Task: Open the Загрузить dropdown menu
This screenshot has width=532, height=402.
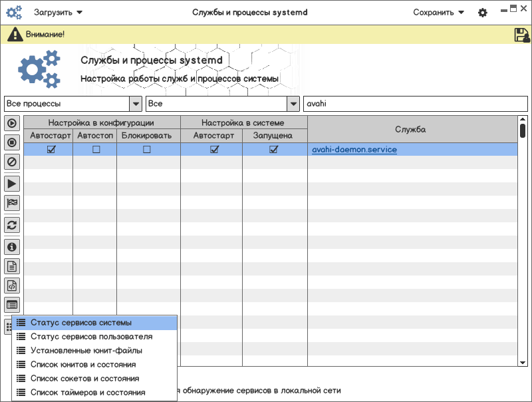Action: pyautogui.click(x=59, y=13)
